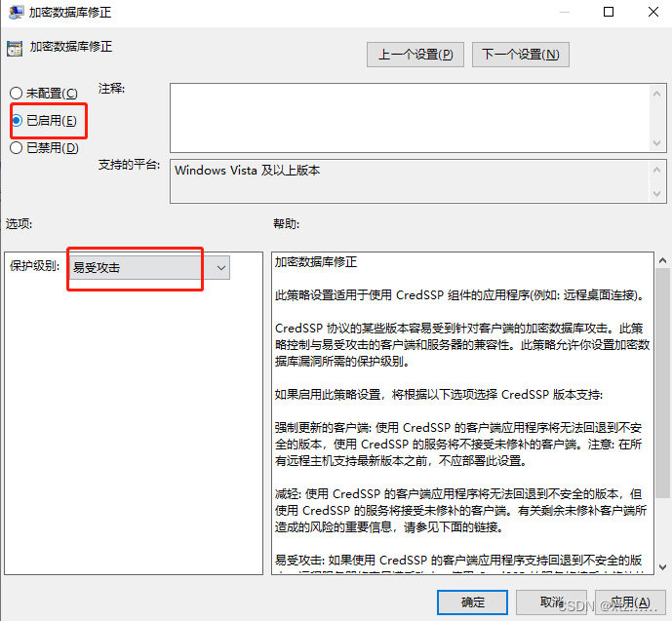Click the help line starting 此策略设置适用于使用 CredSSP
This screenshot has width=672, height=621.
459,295
